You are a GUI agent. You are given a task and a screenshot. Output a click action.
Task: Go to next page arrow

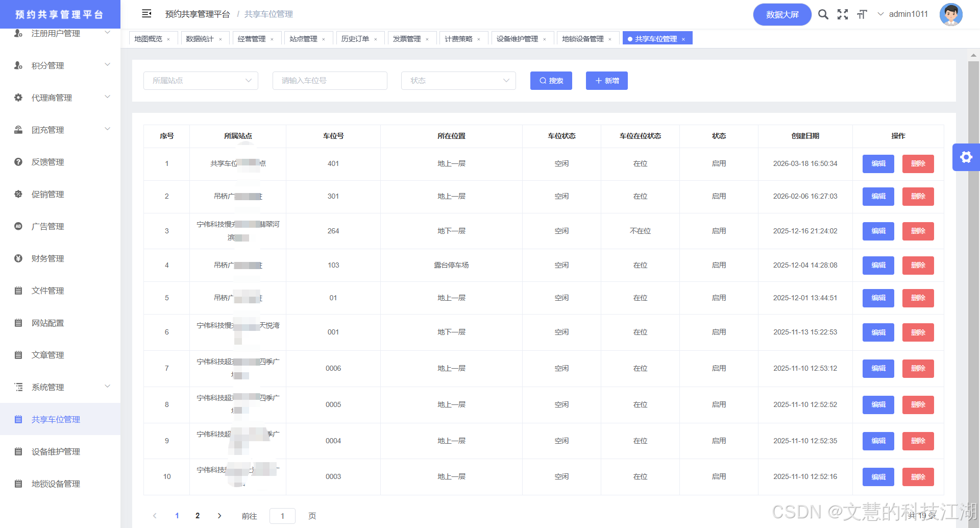[x=219, y=516]
